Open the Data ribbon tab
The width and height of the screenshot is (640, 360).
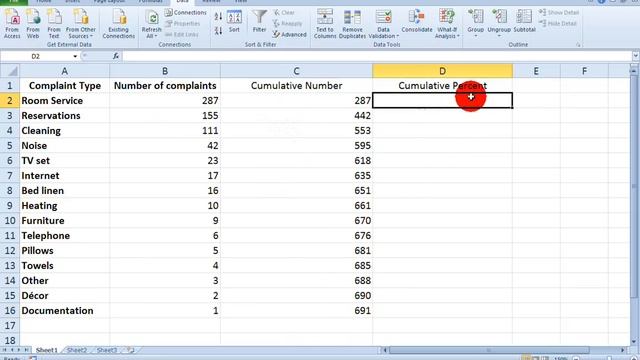click(182, 2)
